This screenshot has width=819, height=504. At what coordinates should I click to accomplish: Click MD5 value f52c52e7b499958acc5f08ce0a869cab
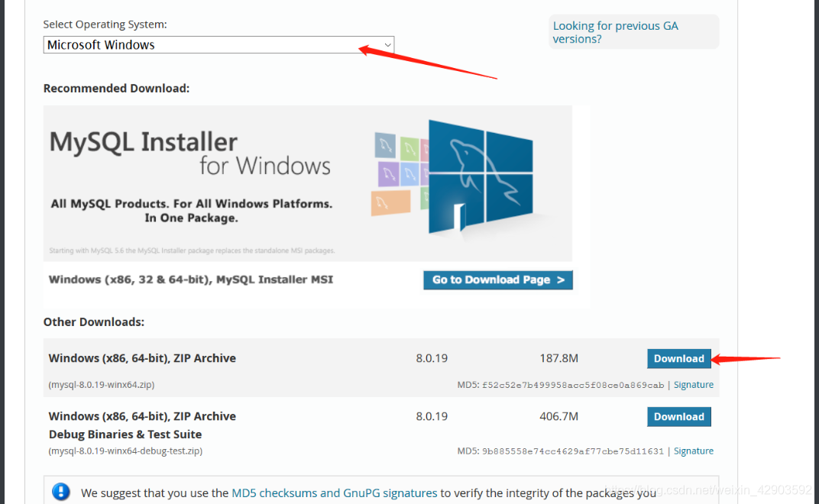572,385
